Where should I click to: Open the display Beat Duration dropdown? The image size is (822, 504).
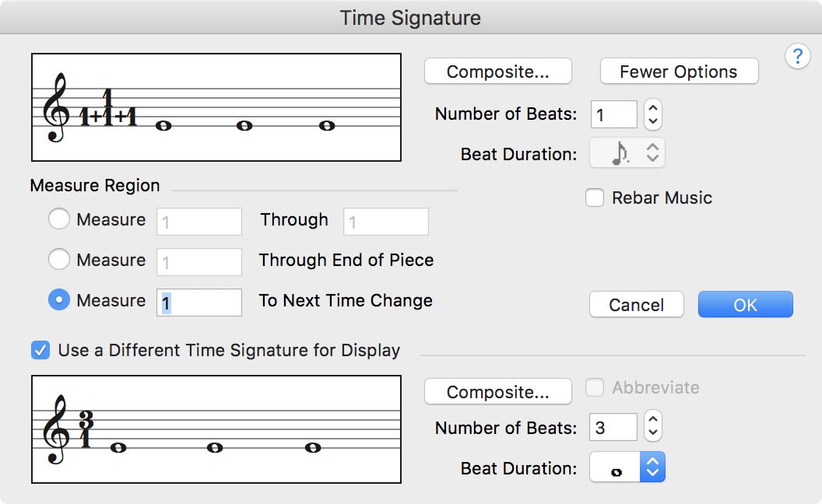click(627, 468)
